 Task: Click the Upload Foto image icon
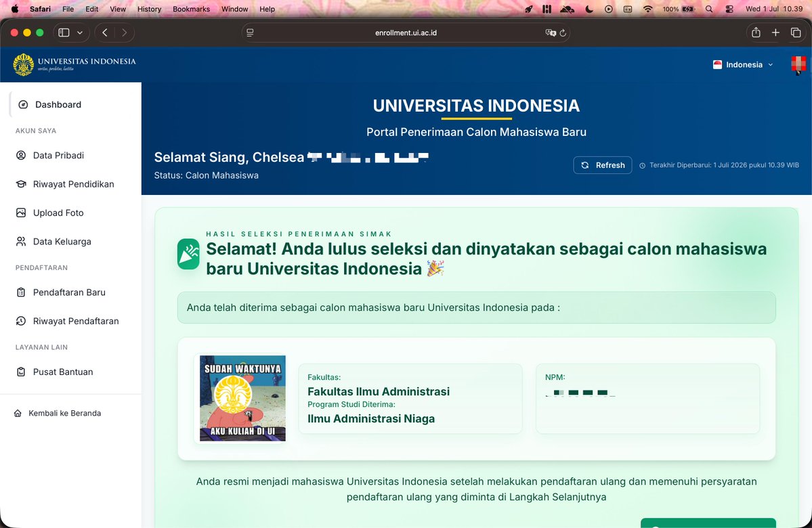click(x=21, y=213)
